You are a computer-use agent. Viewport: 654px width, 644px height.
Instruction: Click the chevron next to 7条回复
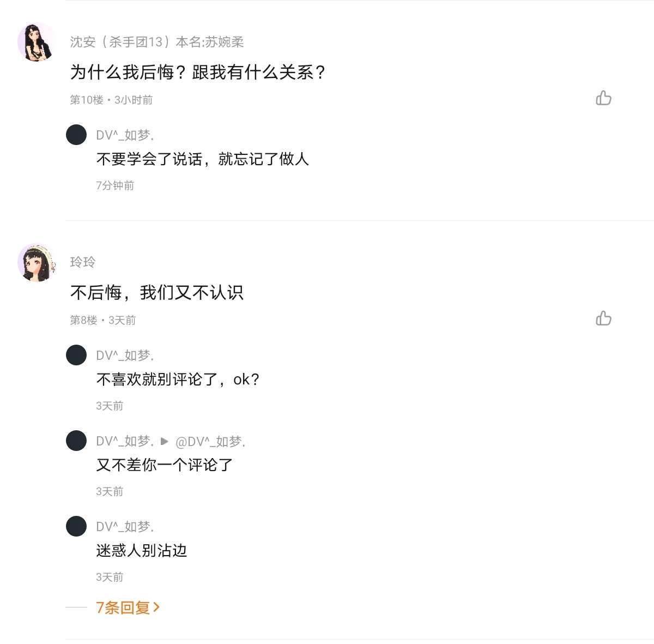point(156,607)
